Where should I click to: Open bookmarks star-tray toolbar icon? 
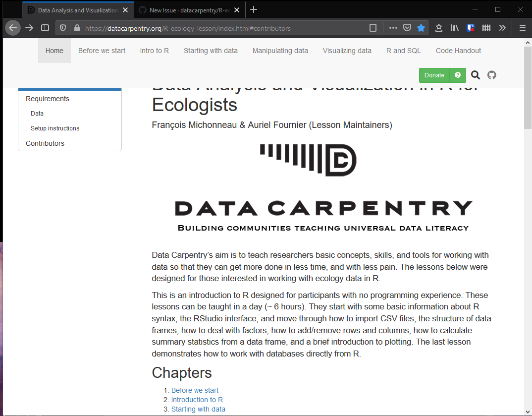pos(439,28)
